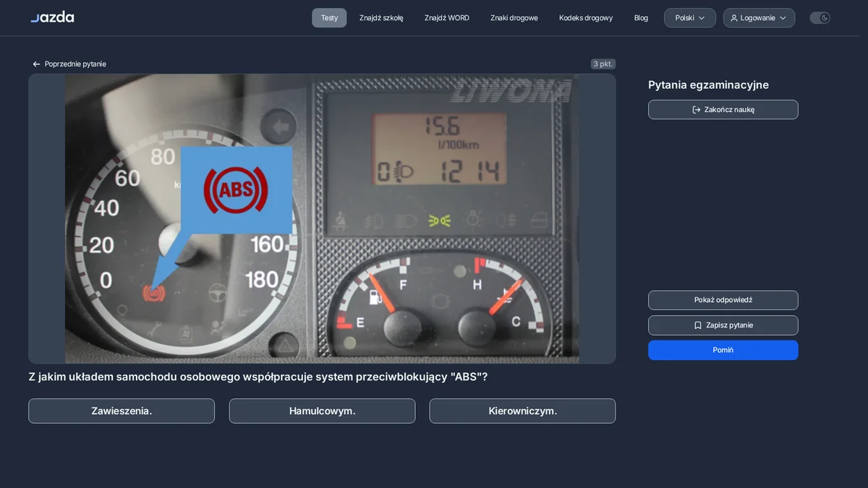Open the Kodeks drogowy page
Viewport: 868px width, 488px height.
tap(586, 18)
